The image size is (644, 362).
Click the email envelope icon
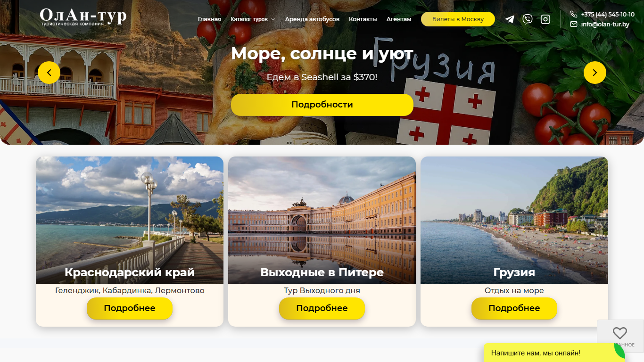(x=574, y=24)
